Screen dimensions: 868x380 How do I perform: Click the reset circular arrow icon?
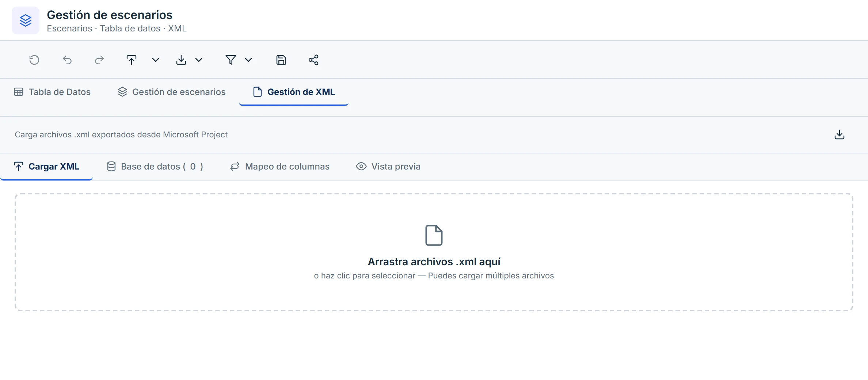34,60
